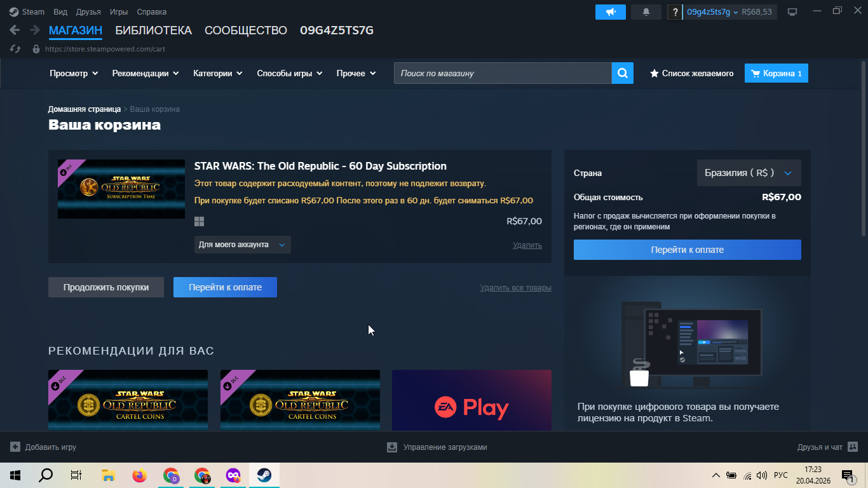This screenshot has height=488, width=868.
Task: Click the downloads manager icon
Action: 392,447
